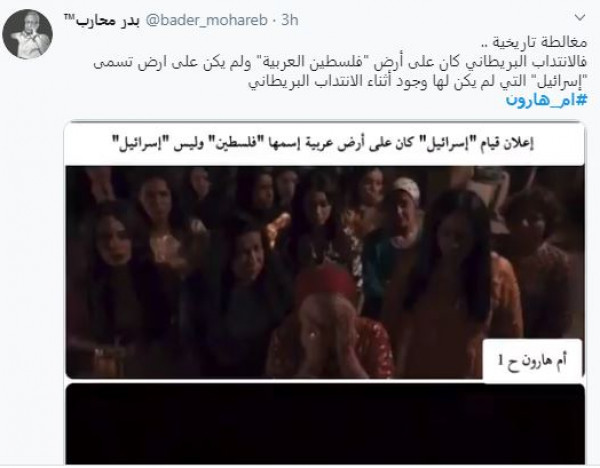This screenshot has height=468, width=600.
Task: Click the TM symbol beside the name
Action: click(x=70, y=17)
